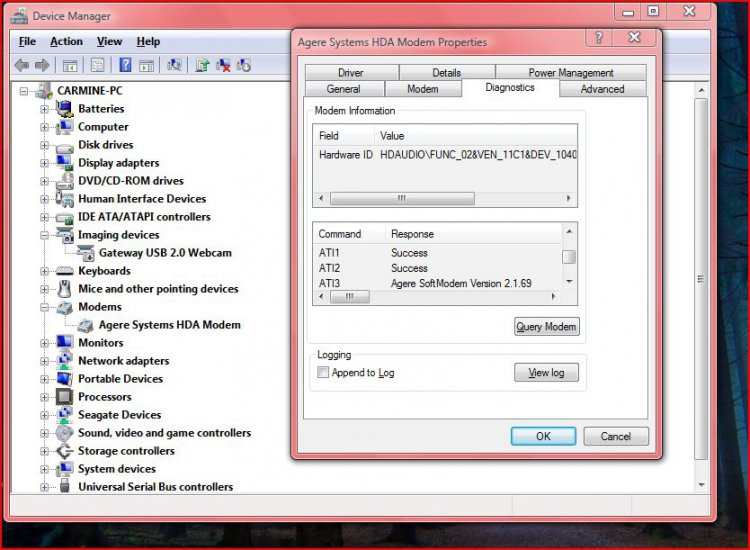Select the Mice and other pointing devices icon
The height and width of the screenshot is (550, 750).
64,289
